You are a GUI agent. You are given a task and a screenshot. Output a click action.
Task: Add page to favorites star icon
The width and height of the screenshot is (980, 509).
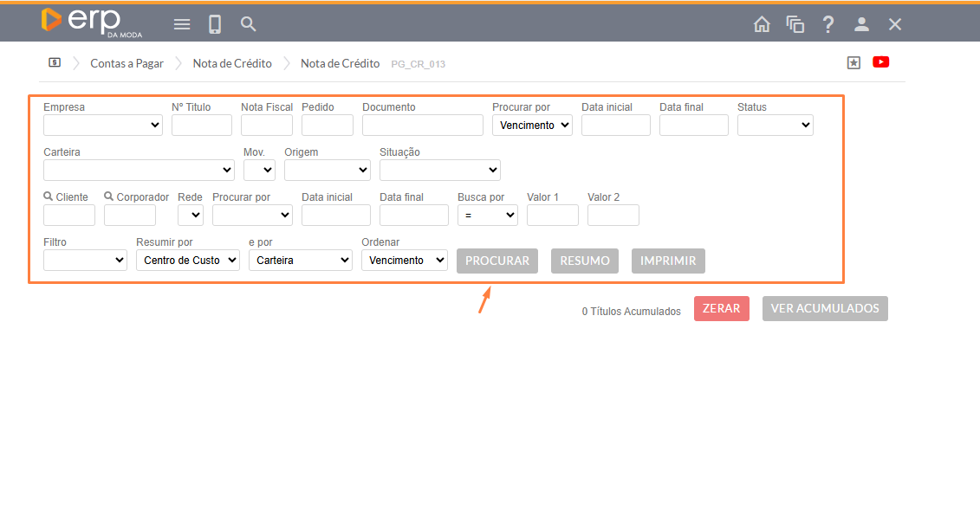tap(853, 62)
